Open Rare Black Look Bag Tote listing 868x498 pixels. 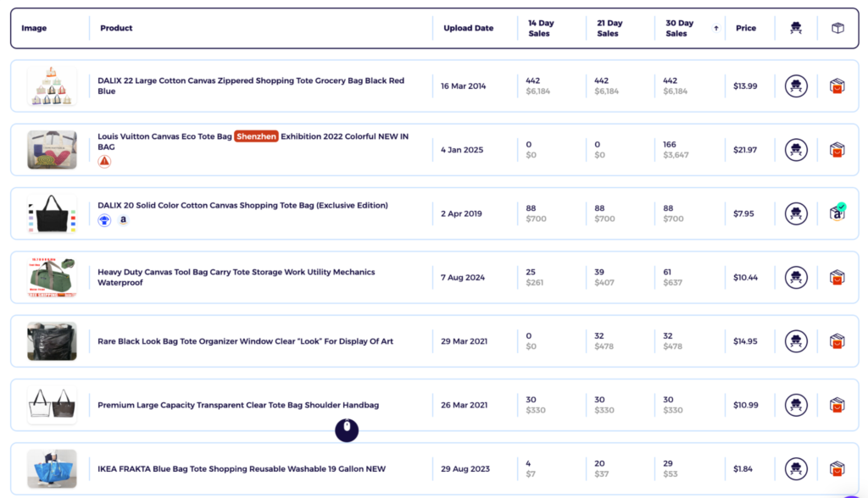(245, 341)
